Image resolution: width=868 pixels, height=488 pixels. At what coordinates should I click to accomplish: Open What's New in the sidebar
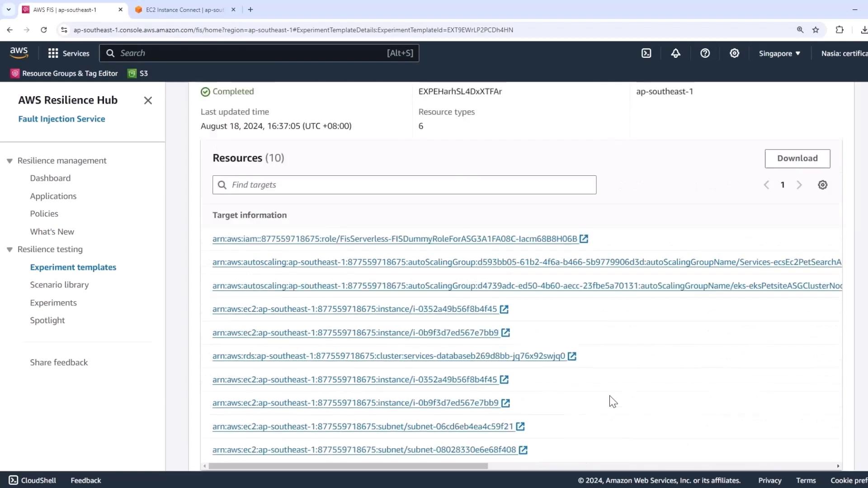coord(52,232)
